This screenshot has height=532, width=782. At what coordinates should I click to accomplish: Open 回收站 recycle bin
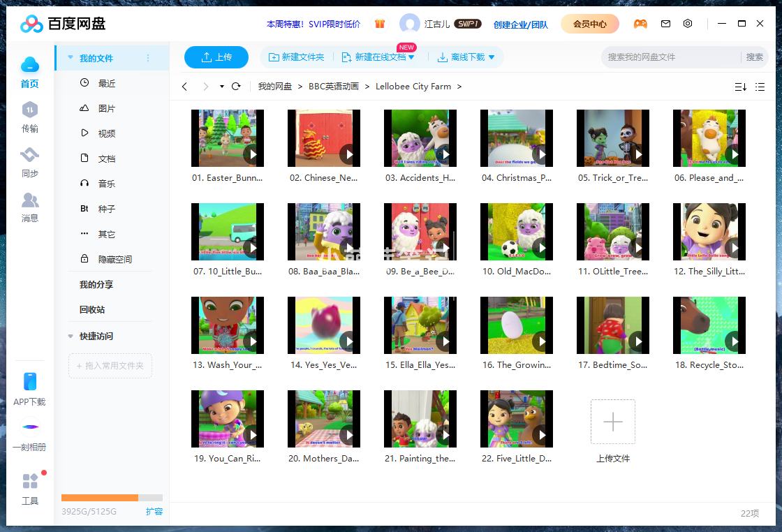[x=92, y=309]
